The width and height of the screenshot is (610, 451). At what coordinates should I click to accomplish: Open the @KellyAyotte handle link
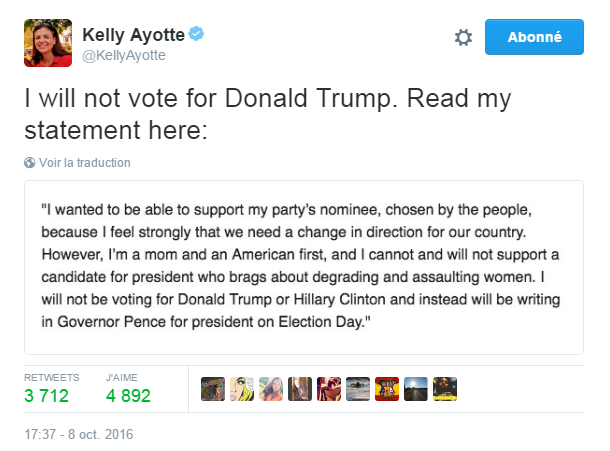coord(123,55)
